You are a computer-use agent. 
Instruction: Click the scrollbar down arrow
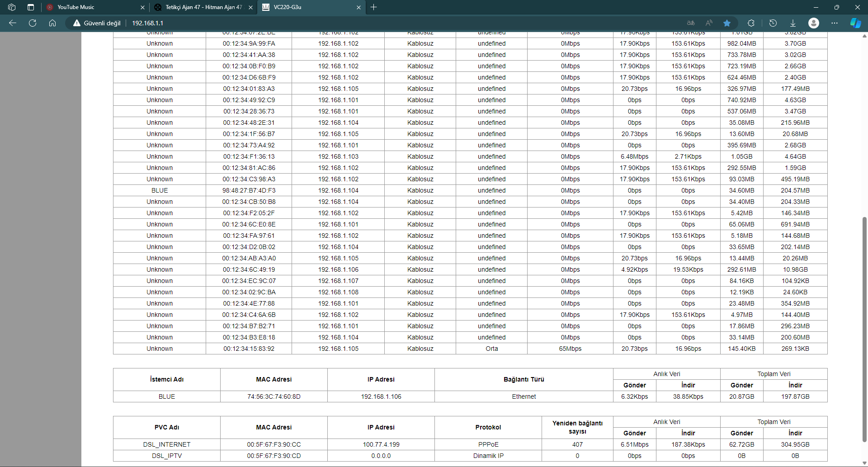(x=864, y=463)
